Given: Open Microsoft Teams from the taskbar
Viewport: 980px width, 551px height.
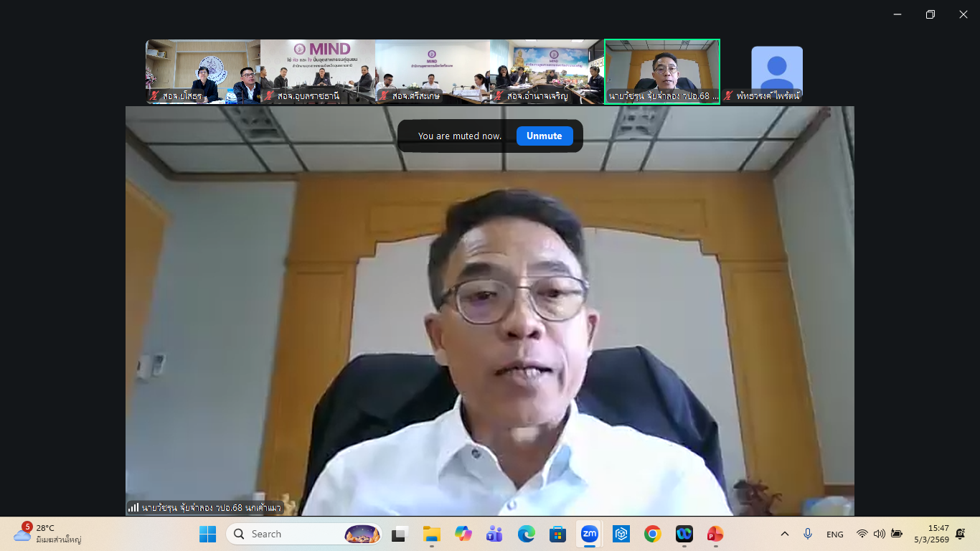Looking at the screenshot, I should (494, 534).
